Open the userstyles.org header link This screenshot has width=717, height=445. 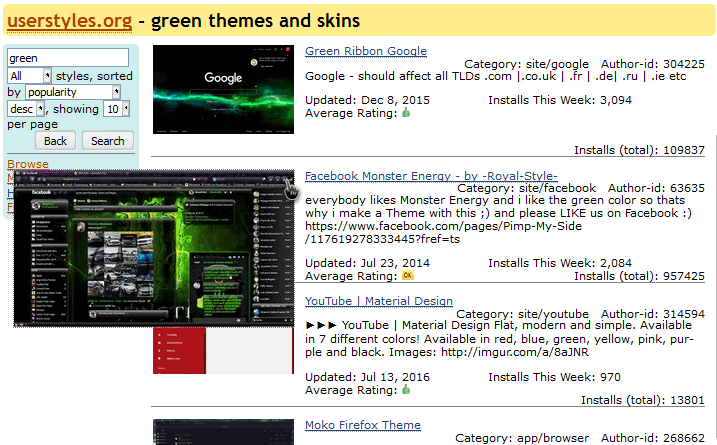pos(70,21)
